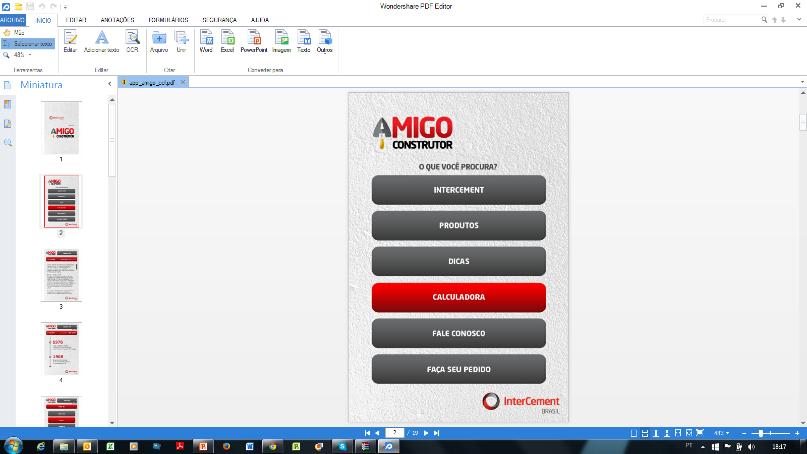807x454 pixels.
Task: Go to the last page
Action: point(436,433)
